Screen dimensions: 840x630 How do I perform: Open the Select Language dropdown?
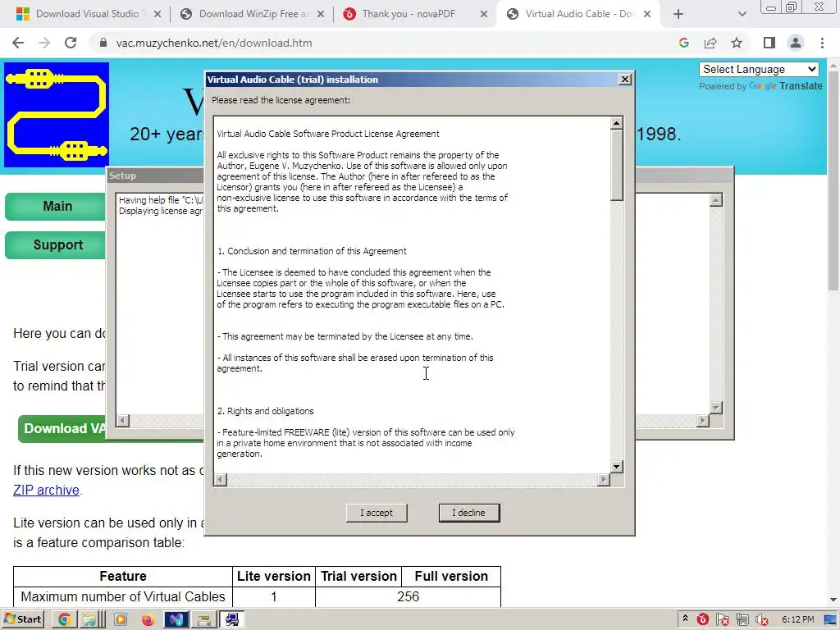[x=759, y=69]
